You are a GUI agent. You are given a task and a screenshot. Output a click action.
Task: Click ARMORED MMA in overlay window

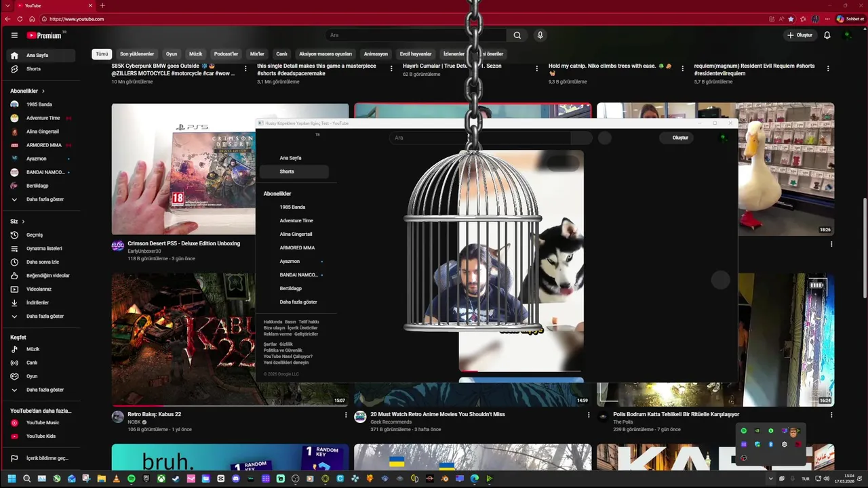pos(297,248)
